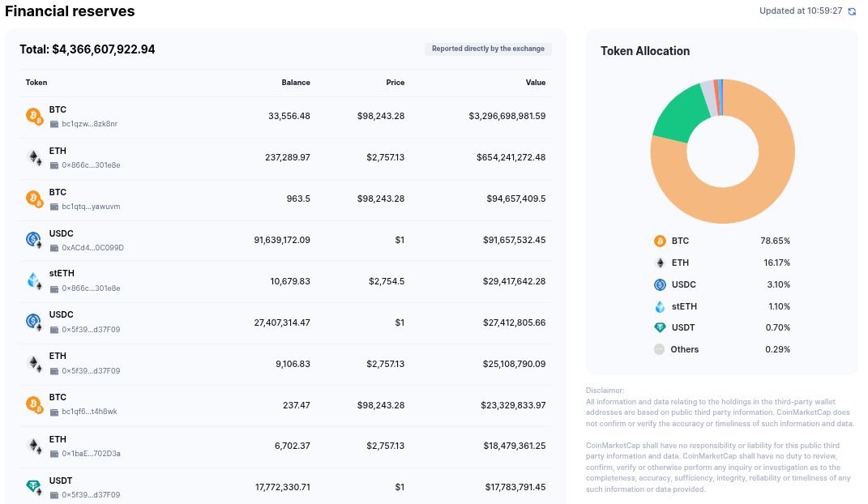Click the ETH icon in 9,106.83 row
The width and height of the screenshot is (868, 504).
pyautogui.click(x=34, y=364)
